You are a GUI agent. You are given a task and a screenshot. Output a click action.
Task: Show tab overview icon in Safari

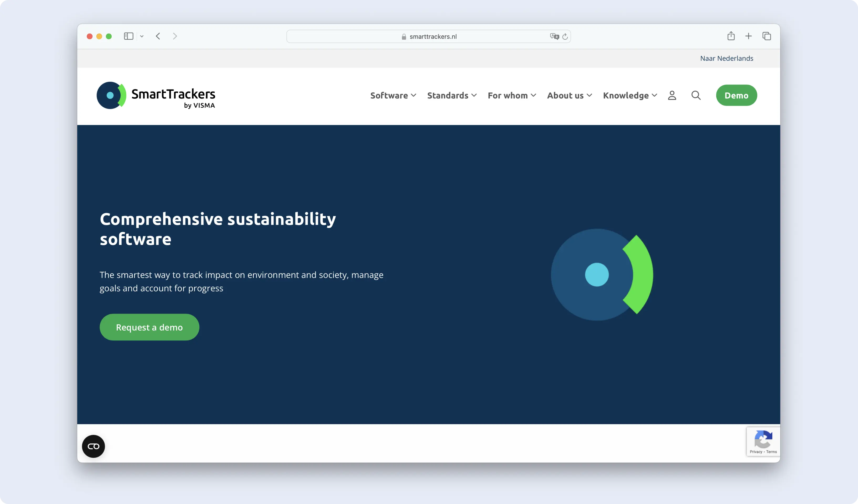point(766,36)
